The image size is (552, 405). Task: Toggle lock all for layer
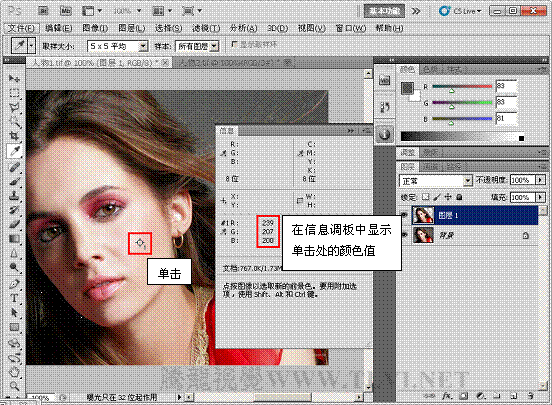pos(459,197)
